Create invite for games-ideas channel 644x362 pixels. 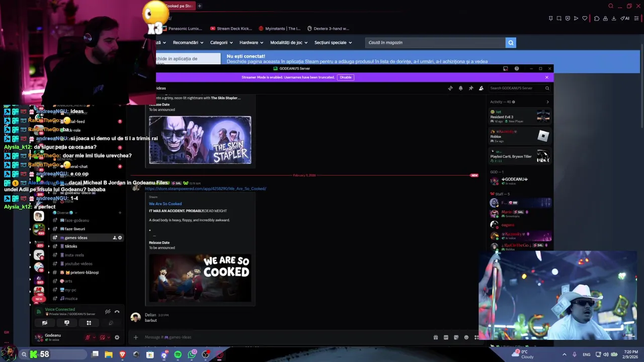click(x=114, y=238)
